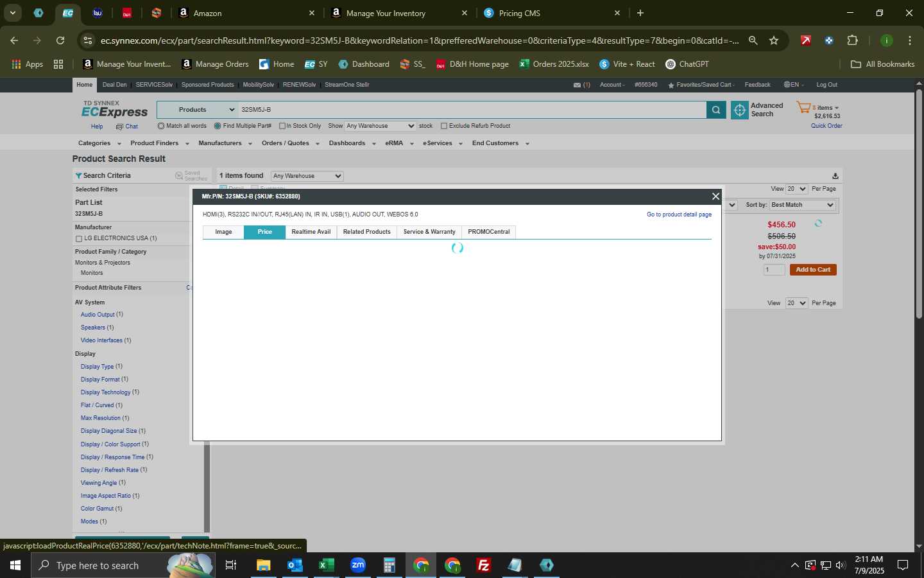Click the export download icon
The width and height of the screenshot is (924, 578).
tap(835, 176)
